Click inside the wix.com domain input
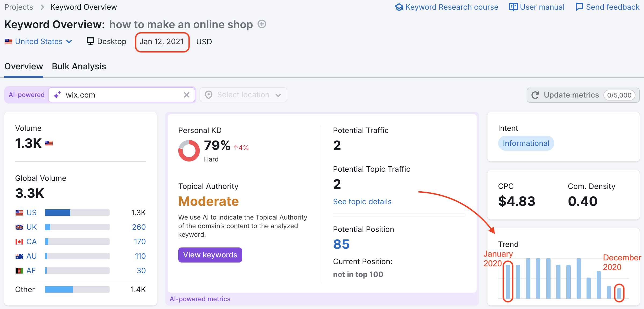The image size is (644, 309). [x=122, y=95]
